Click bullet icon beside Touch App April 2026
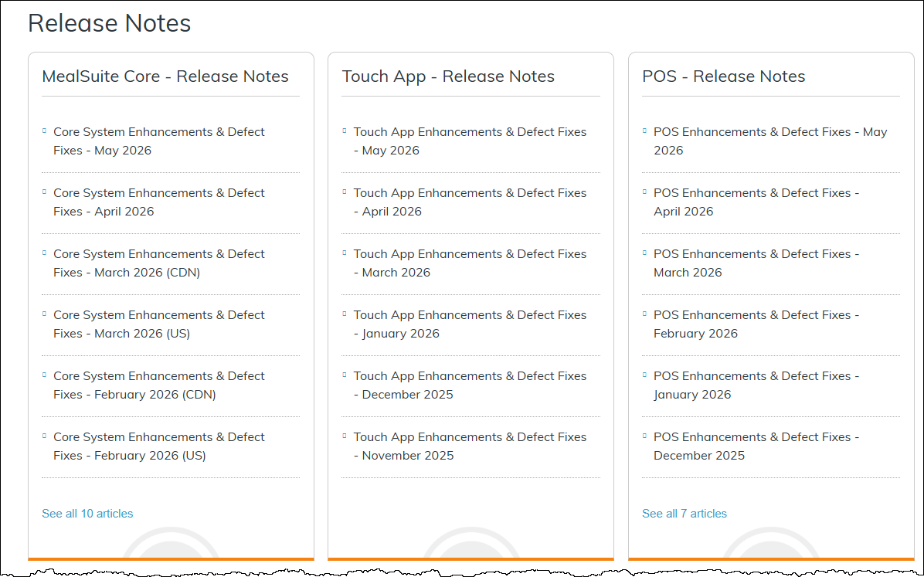 [x=344, y=192]
